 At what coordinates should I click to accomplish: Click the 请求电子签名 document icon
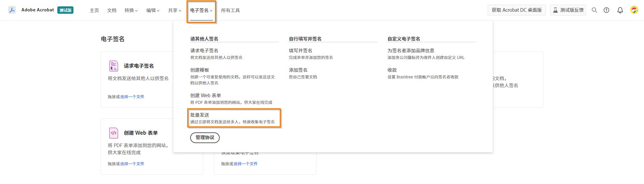114,66
